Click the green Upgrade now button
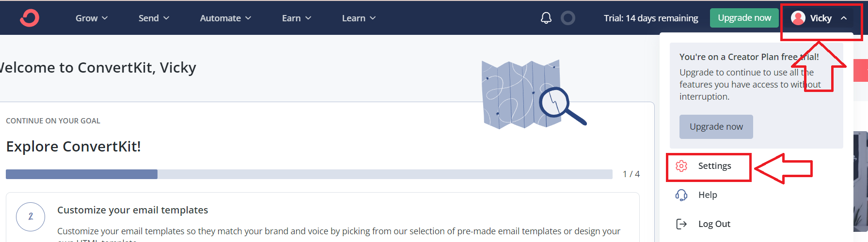 [x=744, y=18]
